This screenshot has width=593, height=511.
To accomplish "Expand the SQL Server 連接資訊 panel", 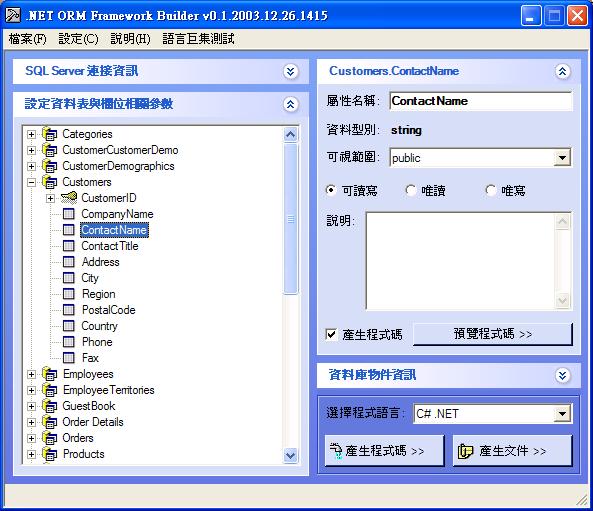I will pyautogui.click(x=290, y=71).
